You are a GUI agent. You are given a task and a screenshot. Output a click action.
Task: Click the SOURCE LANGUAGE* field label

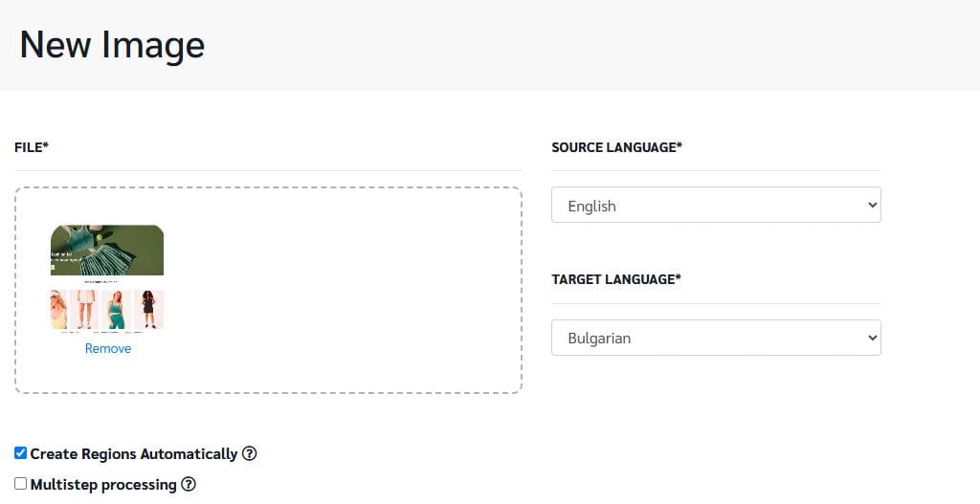pyautogui.click(x=616, y=147)
